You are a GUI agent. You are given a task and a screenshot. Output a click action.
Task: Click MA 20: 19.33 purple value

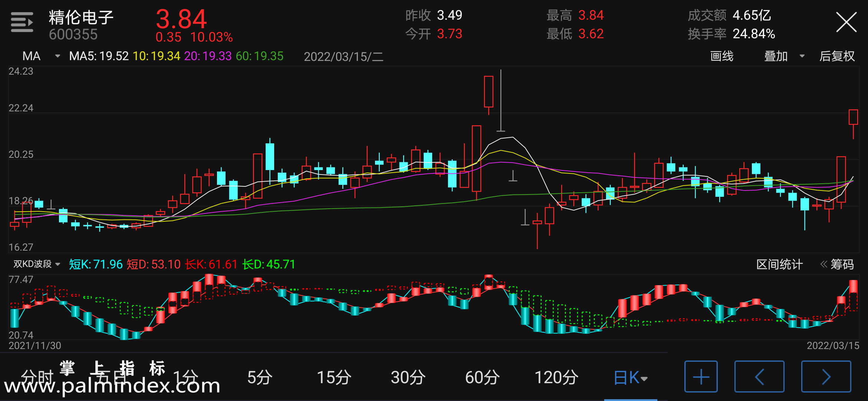click(x=208, y=56)
